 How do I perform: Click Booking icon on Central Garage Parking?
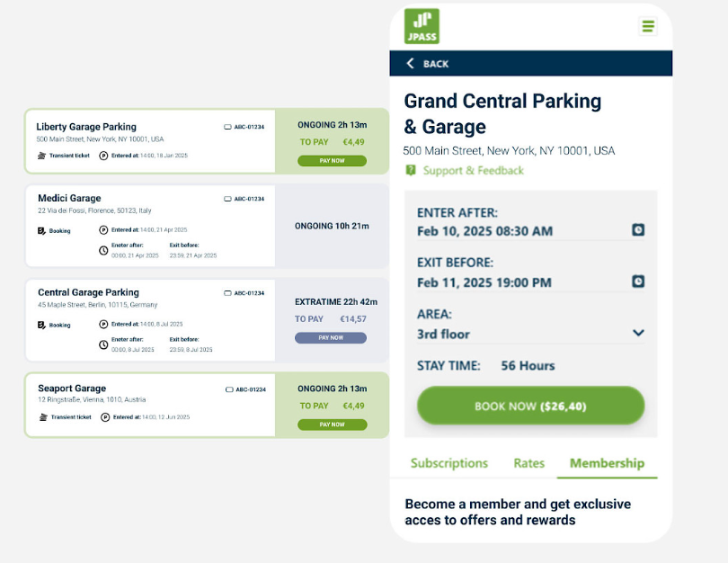(x=41, y=325)
